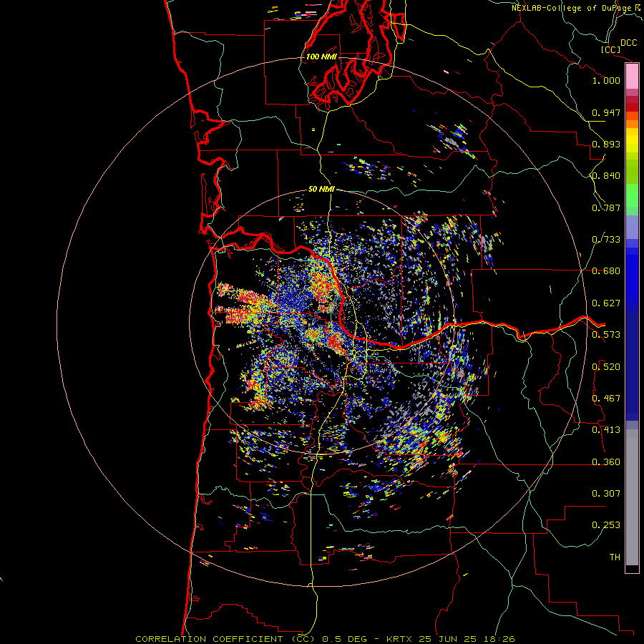Select the 0.360 scale value

coord(606,462)
